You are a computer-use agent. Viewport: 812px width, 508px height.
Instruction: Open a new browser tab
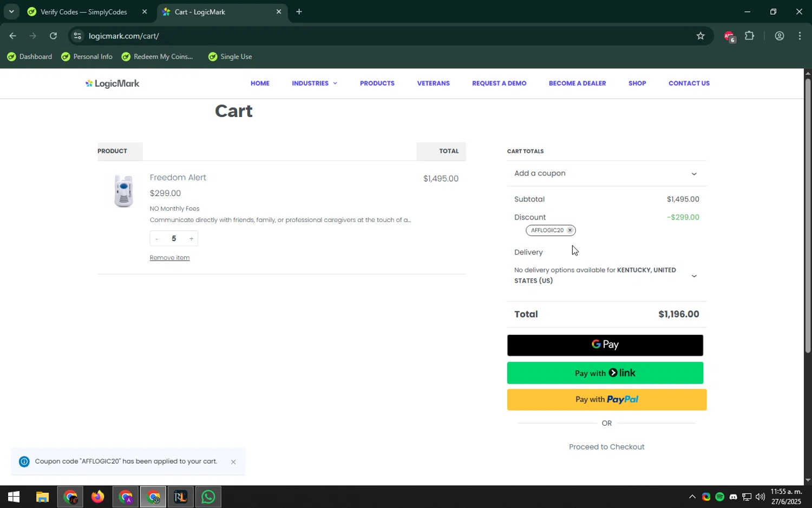click(x=299, y=12)
